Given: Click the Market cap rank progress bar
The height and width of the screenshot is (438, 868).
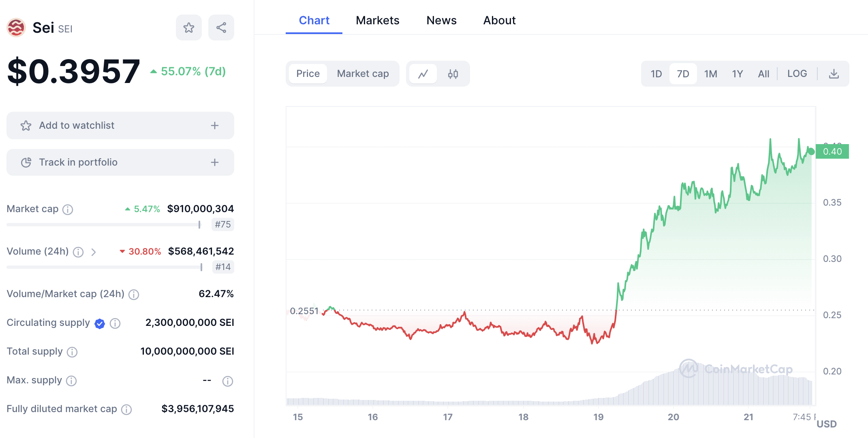Looking at the screenshot, I should coord(103,225).
